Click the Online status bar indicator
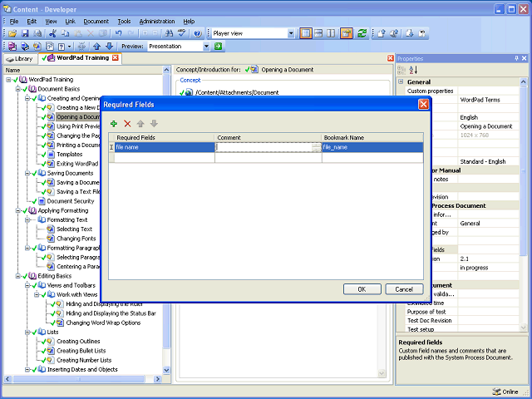Screen dimensions: 532x399 [x=505, y=392]
